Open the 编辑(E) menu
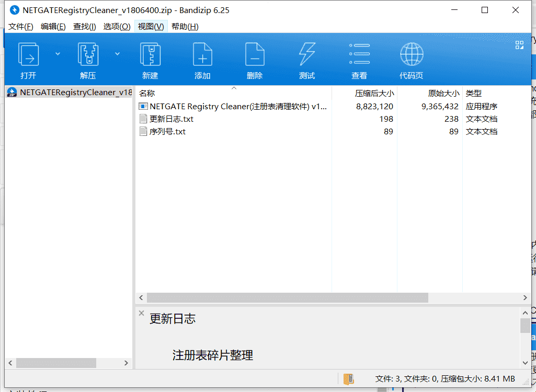Image resolution: width=536 pixels, height=392 pixels. pyautogui.click(x=53, y=27)
